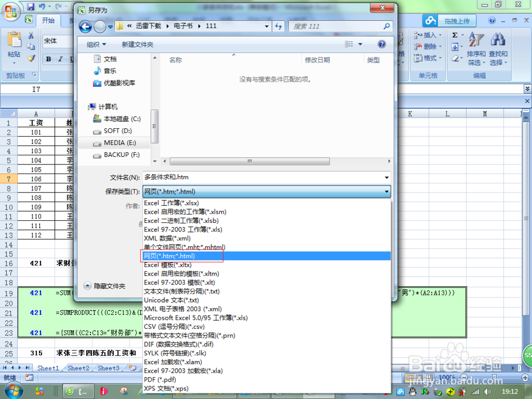Select CSV (comma delimited) (*.csv) type
The height and width of the screenshot is (399, 532).
point(174,327)
